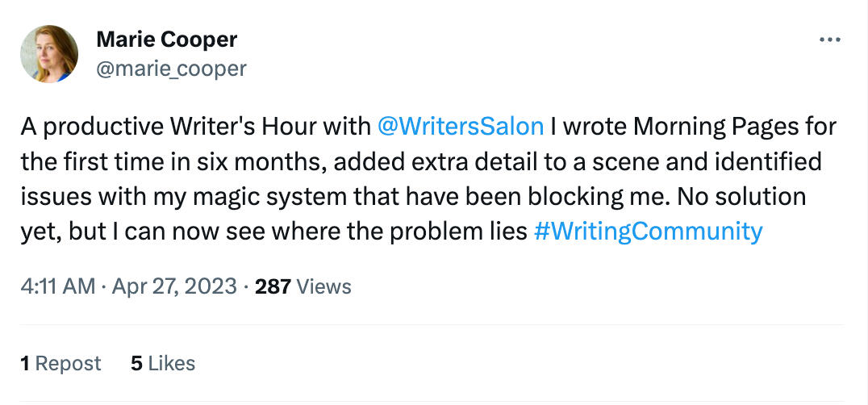Click Marie Cooper's profile photo

coord(50,54)
